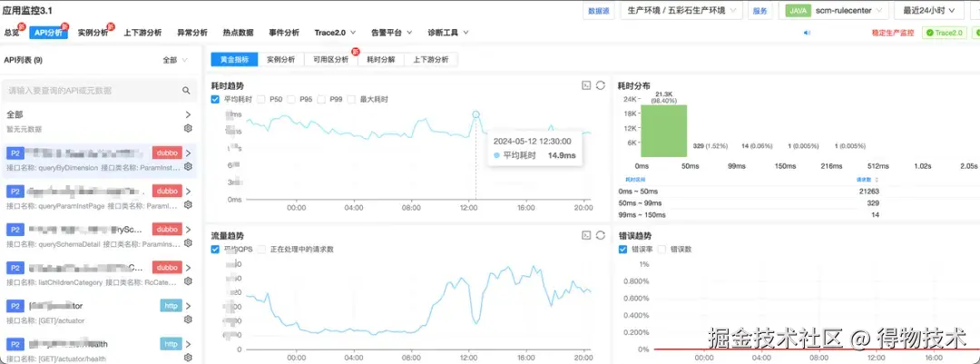Screen dimensions: 980x364
Task: Expand the [GET]/actuator/health row chevron
Action: click(188, 344)
